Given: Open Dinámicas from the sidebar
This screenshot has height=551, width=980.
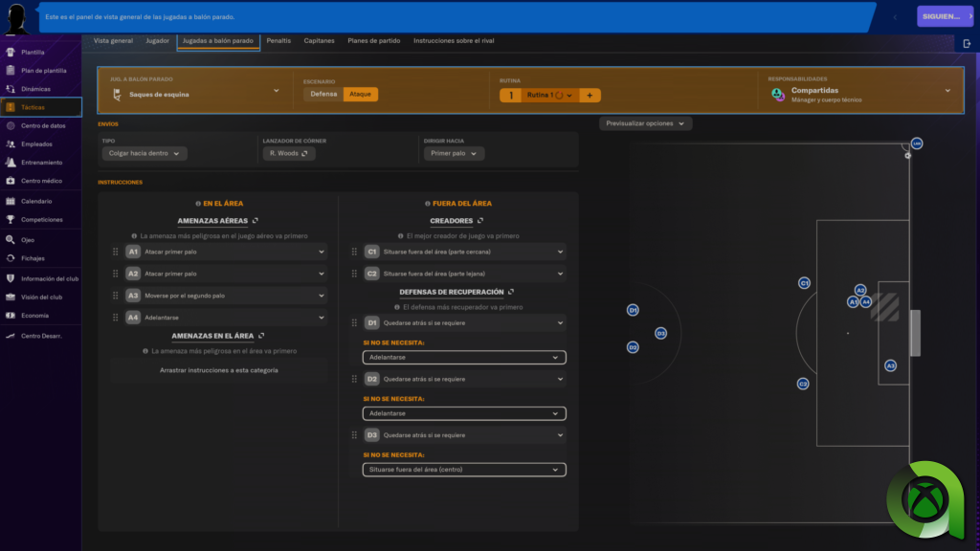Looking at the screenshot, I should tap(35, 89).
